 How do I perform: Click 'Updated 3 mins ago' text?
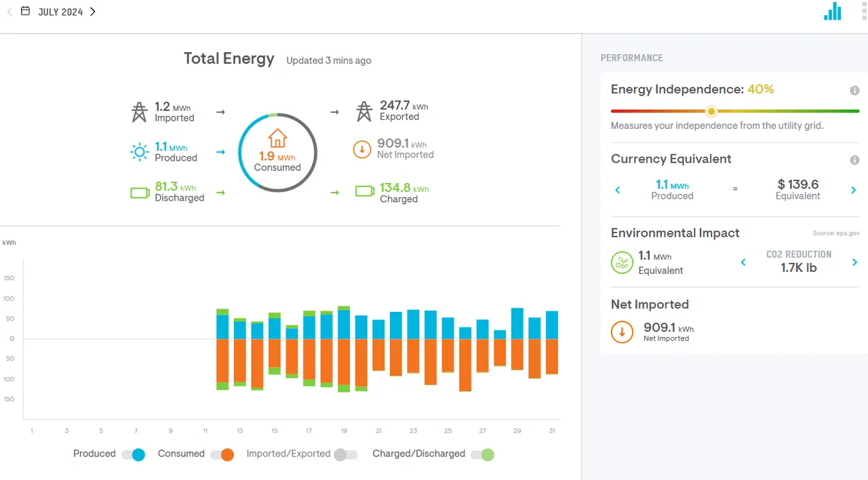click(329, 60)
